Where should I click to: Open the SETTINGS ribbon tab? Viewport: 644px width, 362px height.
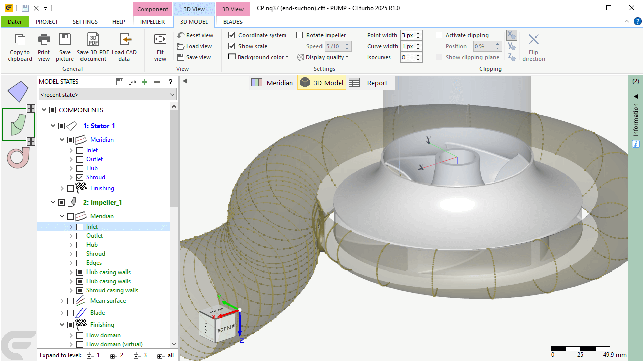(x=85, y=22)
